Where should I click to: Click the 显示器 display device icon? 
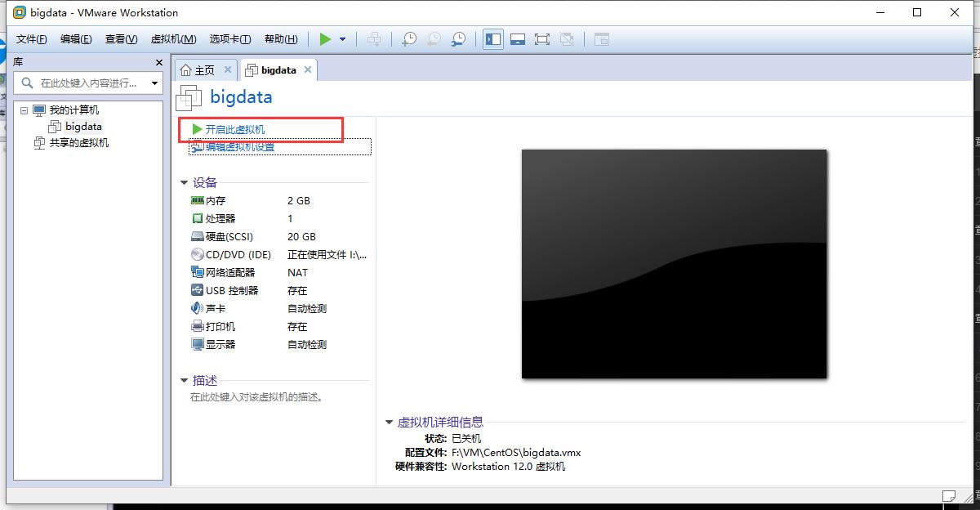(197, 344)
